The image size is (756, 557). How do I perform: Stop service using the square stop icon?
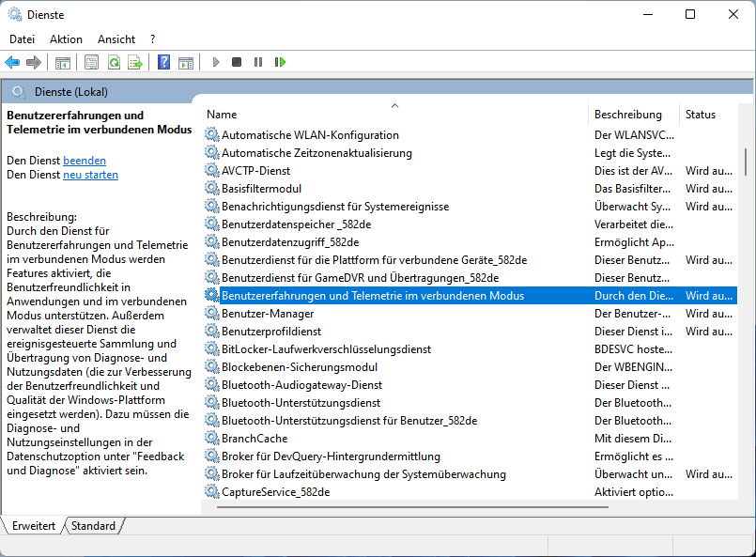click(237, 63)
